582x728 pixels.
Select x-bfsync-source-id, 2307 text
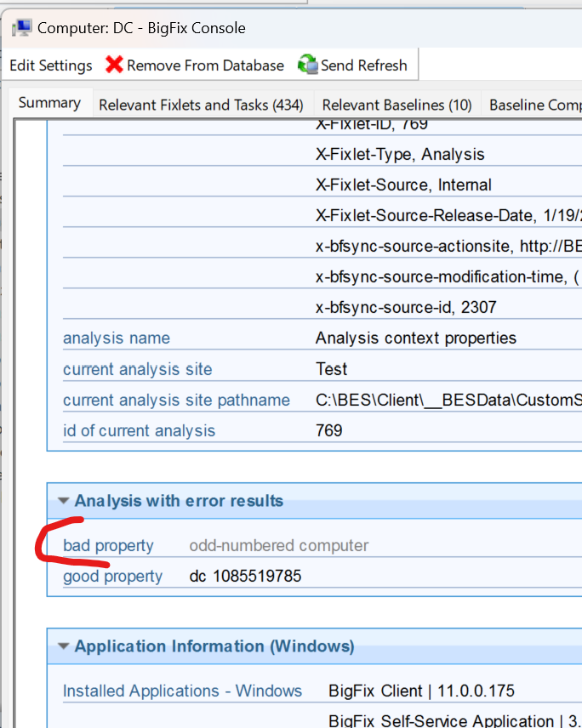click(406, 307)
